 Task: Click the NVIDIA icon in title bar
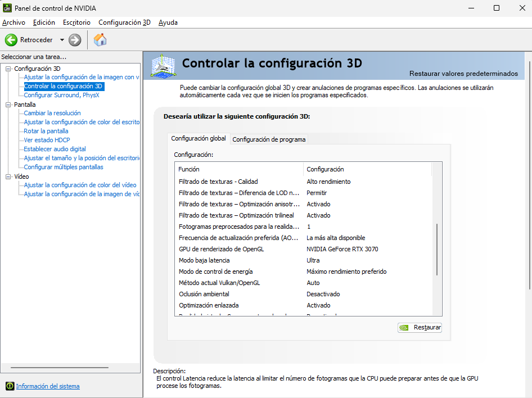(7, 8)
